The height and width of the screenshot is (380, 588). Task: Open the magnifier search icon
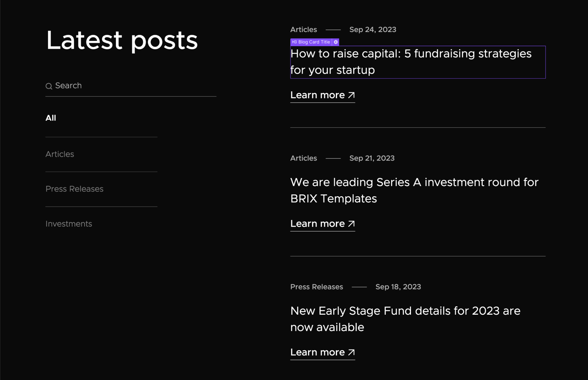(x=49, y=86)
